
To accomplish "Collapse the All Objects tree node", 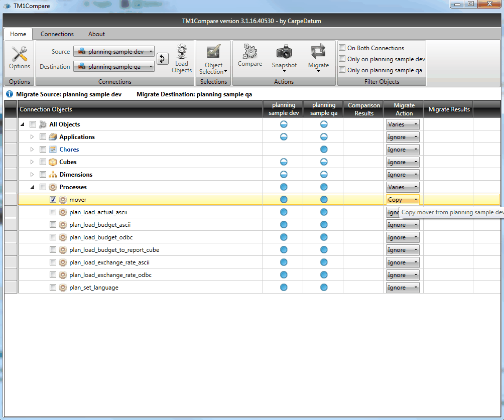I will pos(23,124).
